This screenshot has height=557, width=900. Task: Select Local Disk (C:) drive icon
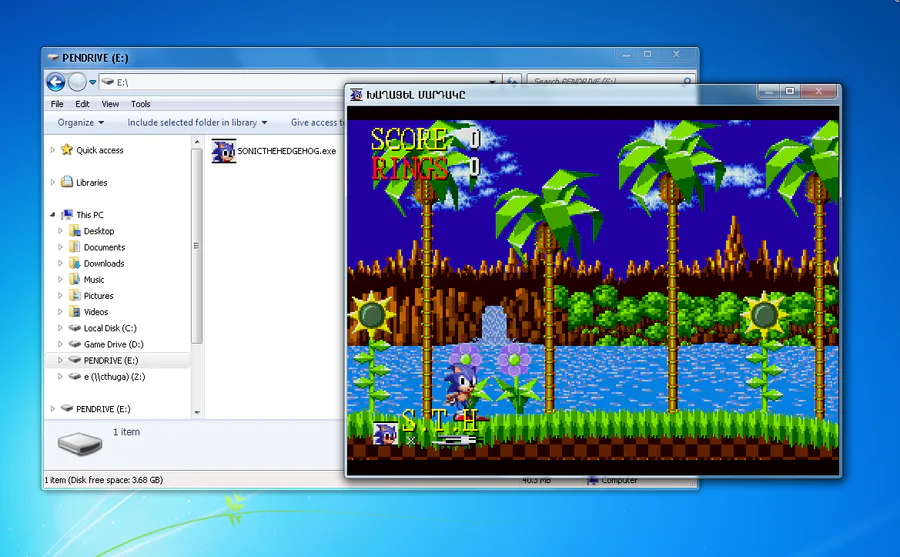[75, 328]
